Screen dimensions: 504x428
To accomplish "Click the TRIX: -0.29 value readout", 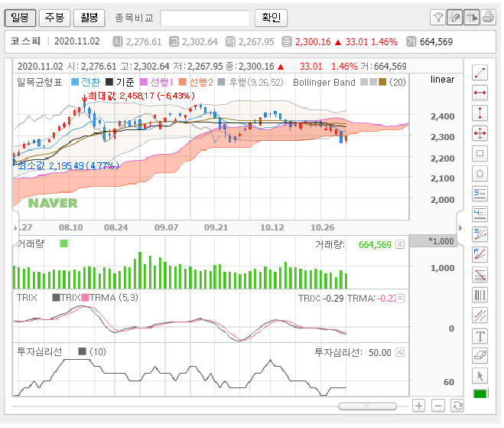I will (320, 299).
